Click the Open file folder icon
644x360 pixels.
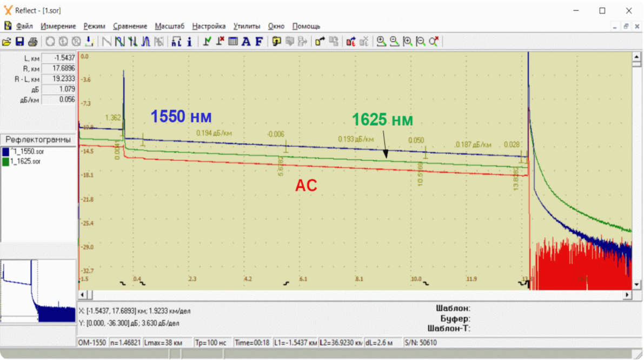(x=6, y=42)
